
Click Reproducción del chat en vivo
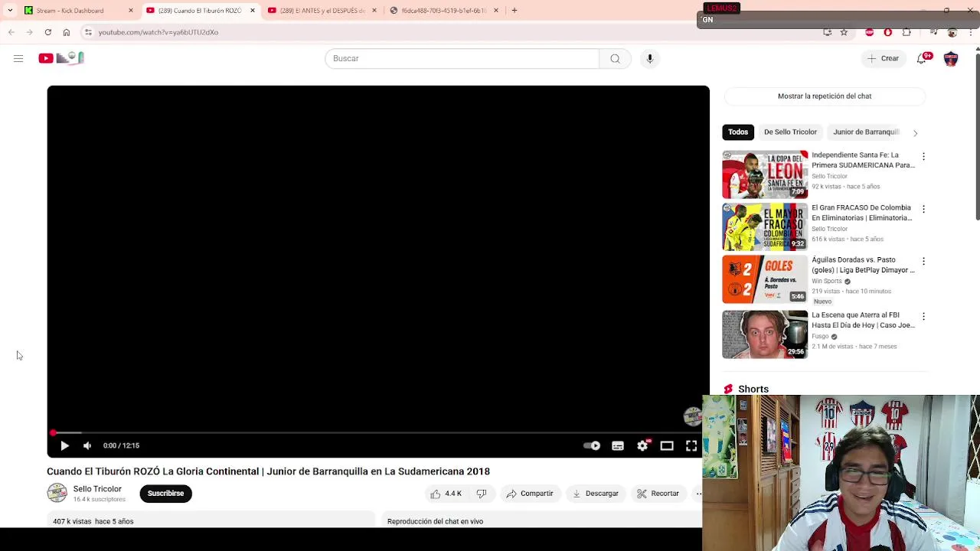(435, 521)
